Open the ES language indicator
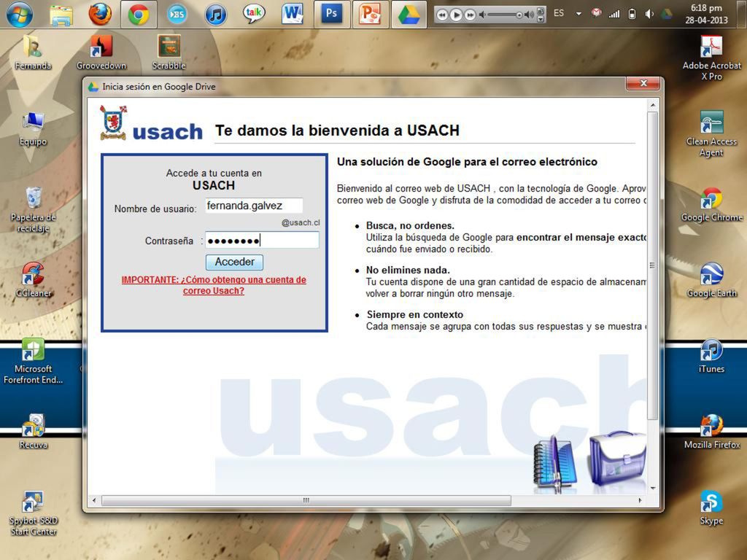 tap(559, 13)
